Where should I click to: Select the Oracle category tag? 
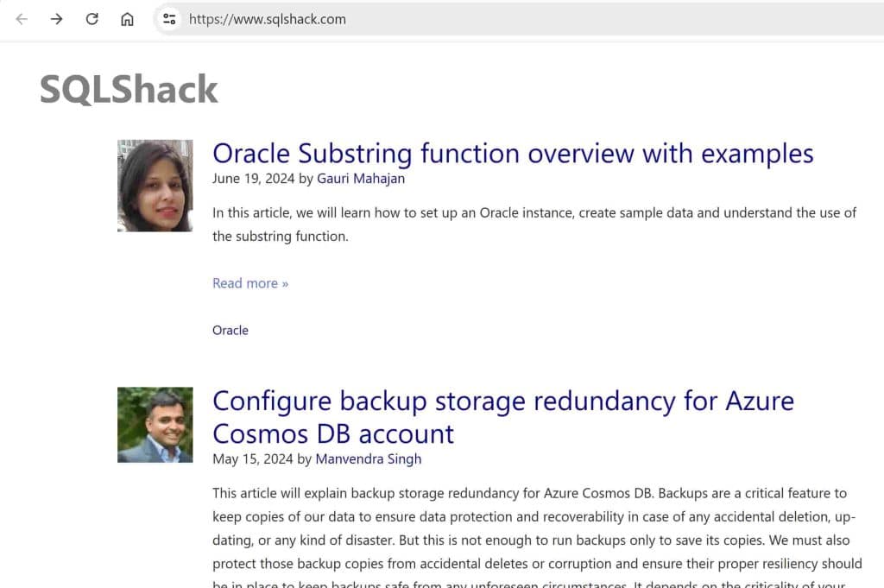click(x=230, y=331)
